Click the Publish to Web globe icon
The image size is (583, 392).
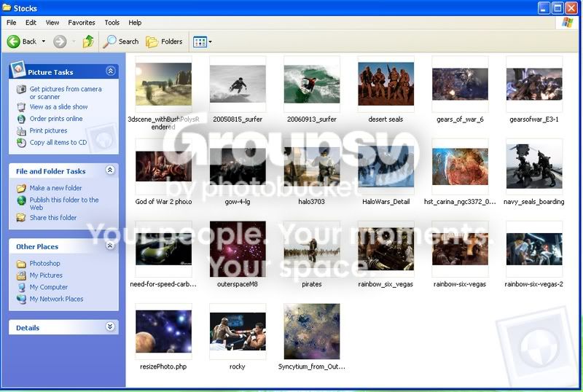coord(21,200)
